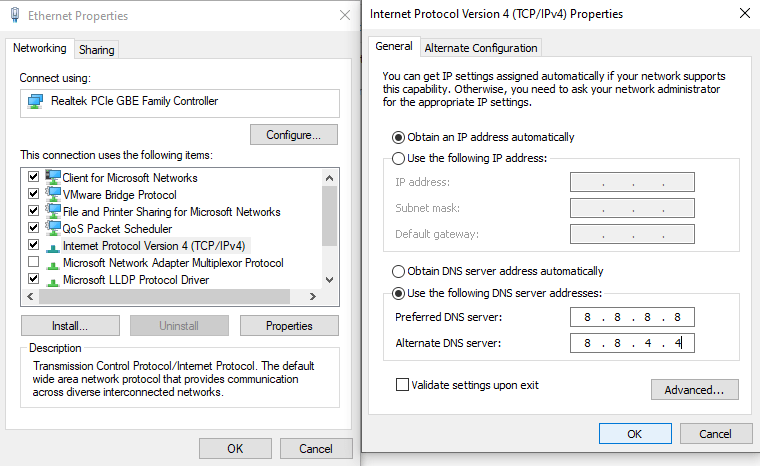Click the Realtek network adapter icon
Screen dimensions: 760x466
coord(35,102)
